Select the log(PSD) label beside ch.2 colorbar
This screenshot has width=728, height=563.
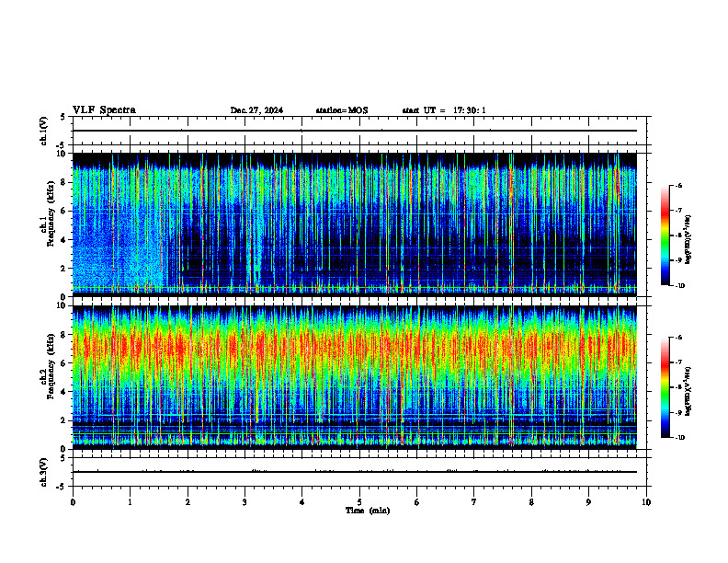pos(688,391)
